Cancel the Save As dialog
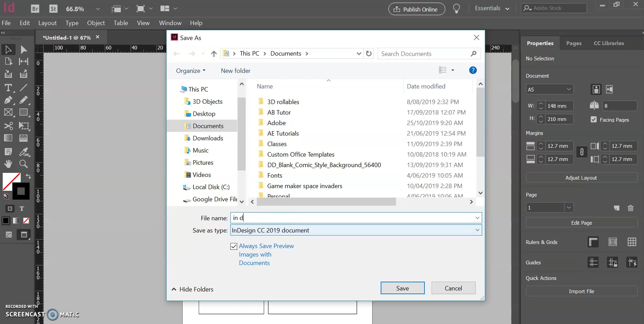644x324 pixels. pyautogui.click(x=453, y=288)
